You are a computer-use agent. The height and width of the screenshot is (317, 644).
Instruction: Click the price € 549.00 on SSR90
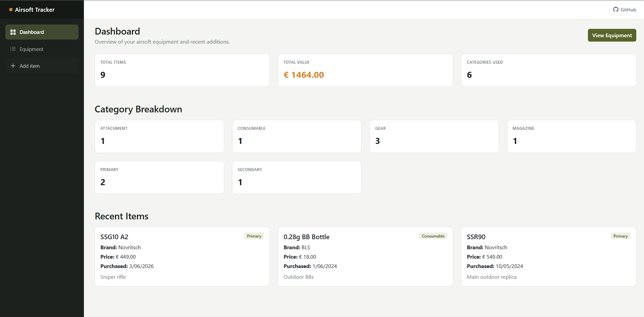pos(492,257)
